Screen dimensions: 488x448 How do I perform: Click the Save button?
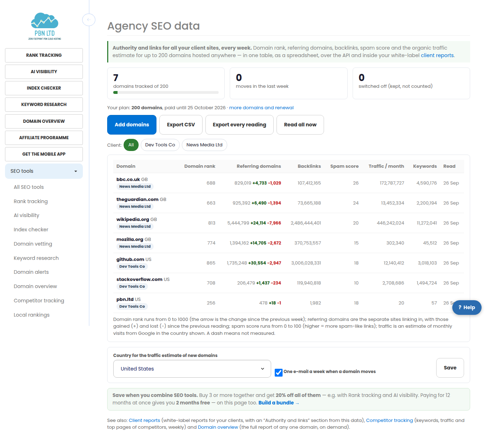pyautogui.click(x=450, y=368)
